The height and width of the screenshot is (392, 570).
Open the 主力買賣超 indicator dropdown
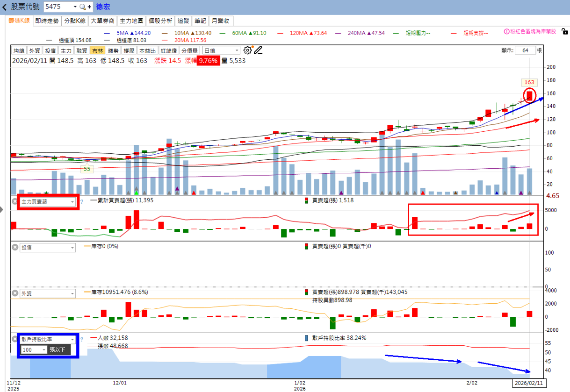point(72,202)
